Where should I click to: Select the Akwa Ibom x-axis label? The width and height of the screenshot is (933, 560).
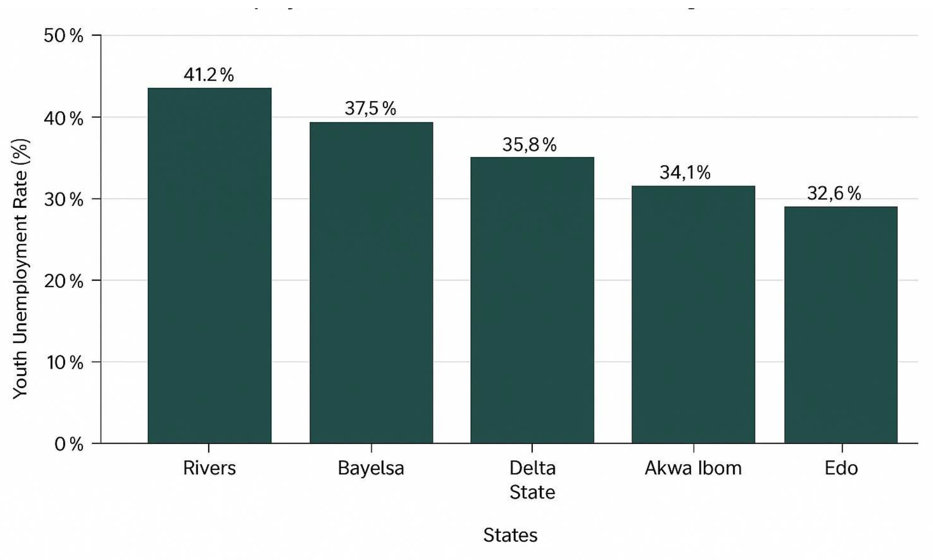coord(693,468)
